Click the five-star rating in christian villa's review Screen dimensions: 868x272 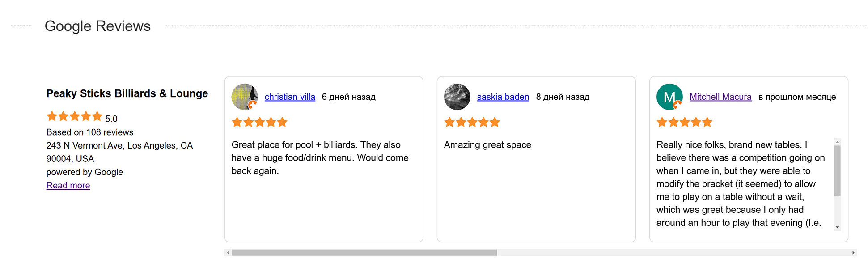tap(259, 122)
